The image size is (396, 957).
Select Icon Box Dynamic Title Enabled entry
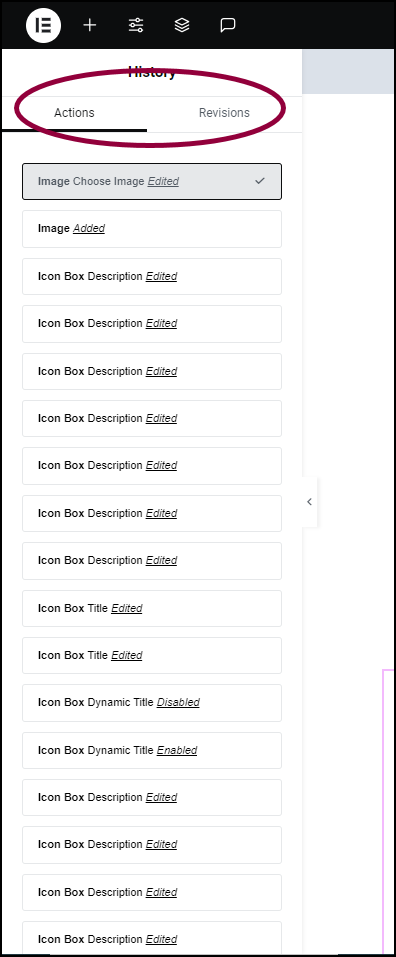pos(152,750)
